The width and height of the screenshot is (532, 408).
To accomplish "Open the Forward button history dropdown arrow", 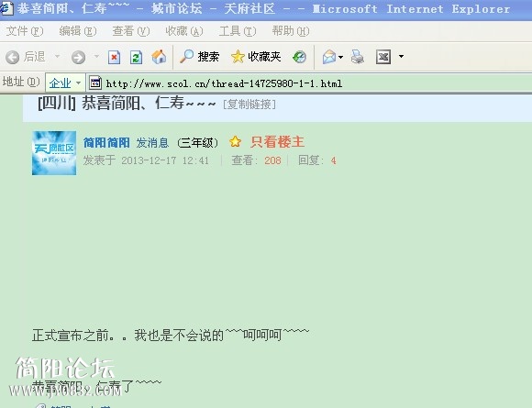I will 96,56.
